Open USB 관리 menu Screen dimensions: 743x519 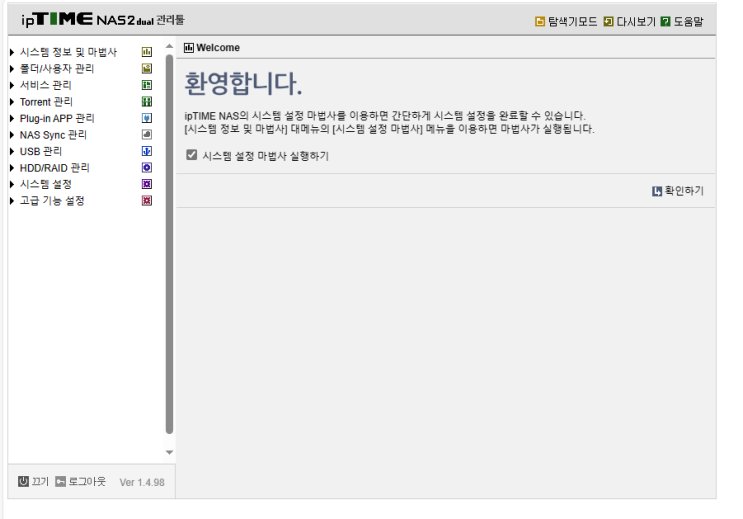pyautogui.click(x=41, y=151)
